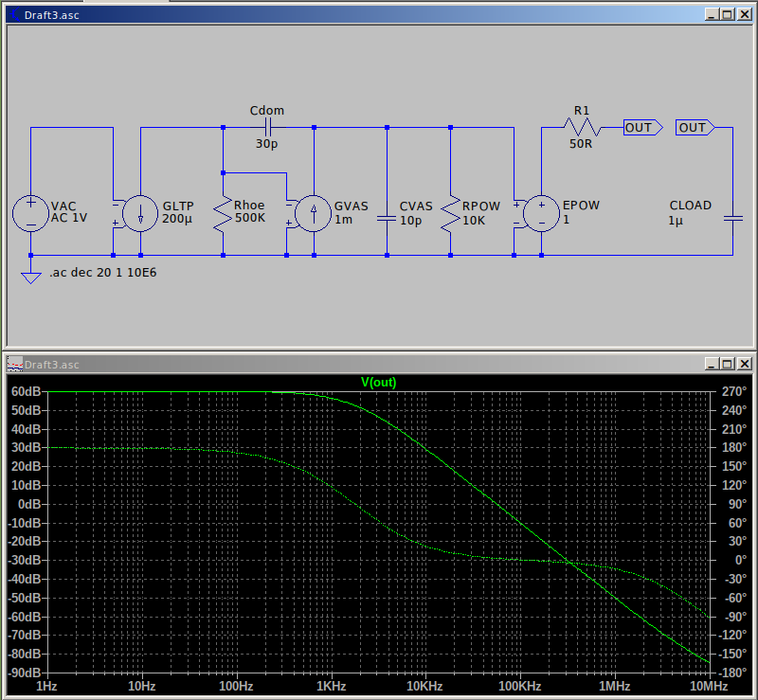
Task: Click the EPOW voltage source symbol
Action: tap(541, 213)
